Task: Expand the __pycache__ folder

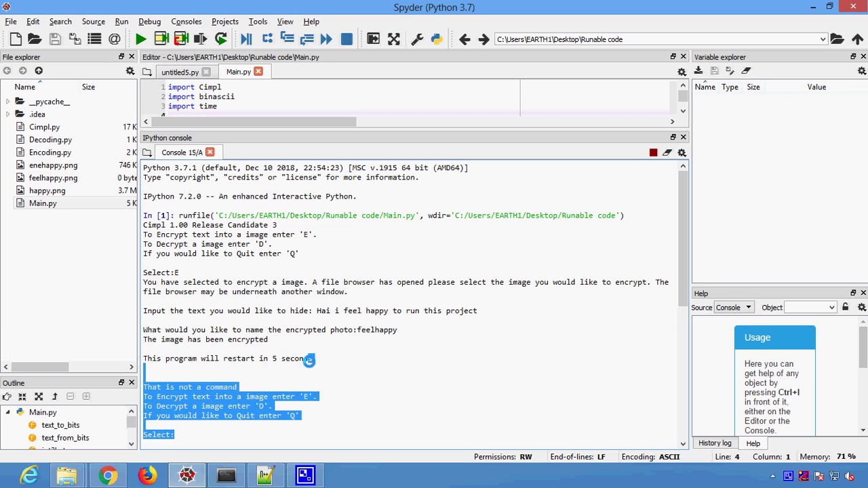Action: pos(7,102)
